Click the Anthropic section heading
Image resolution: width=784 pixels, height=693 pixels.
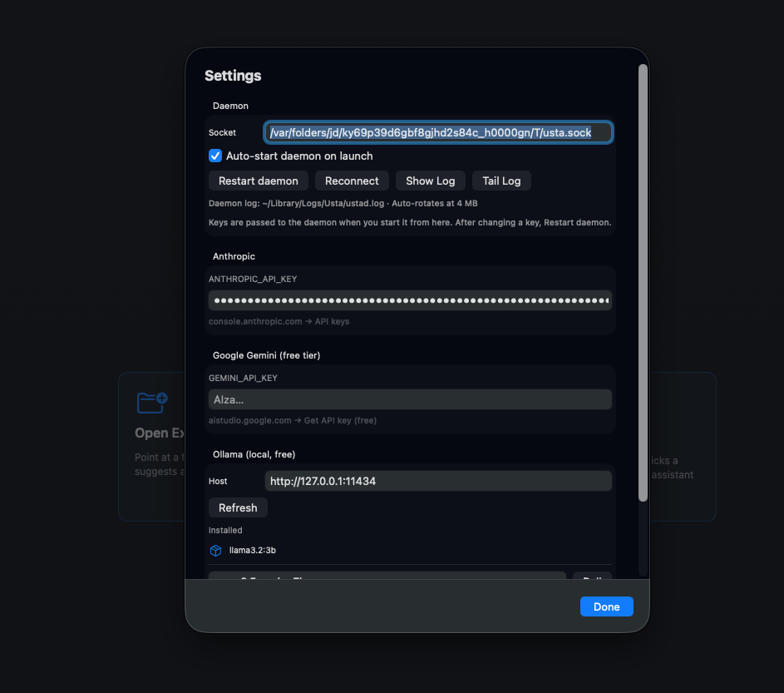(x=234, y=256)
